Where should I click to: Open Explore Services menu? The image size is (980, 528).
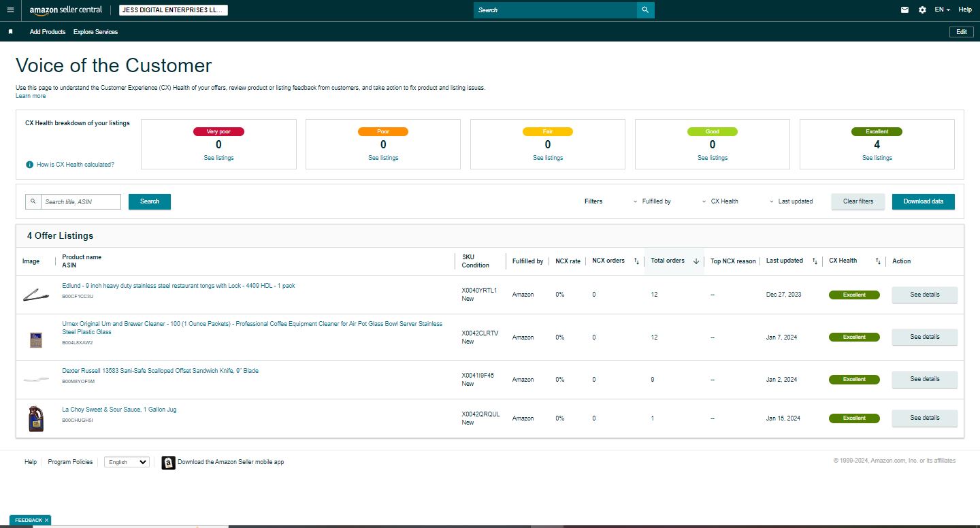click(x=95, y=32)
